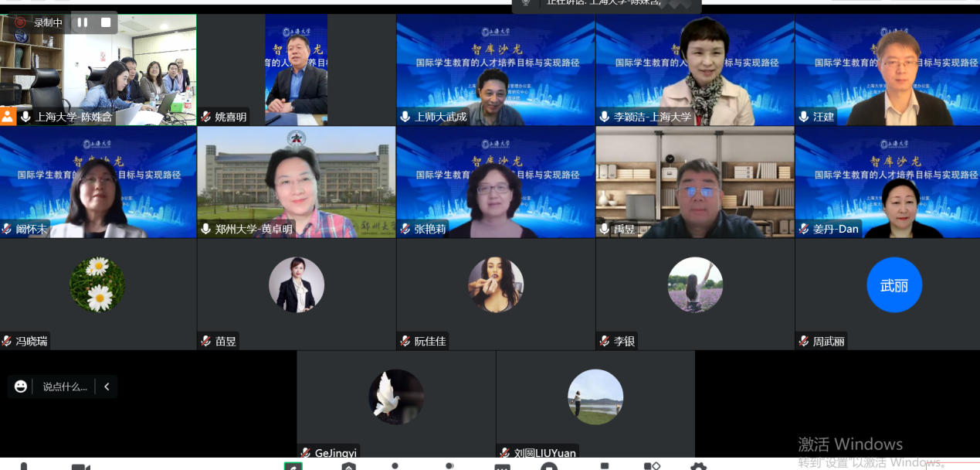Image resolution: width=980 pixels, height=470 pixels.
Task: Click the red recording indicator icon
Action: click(x=20, y=22)
